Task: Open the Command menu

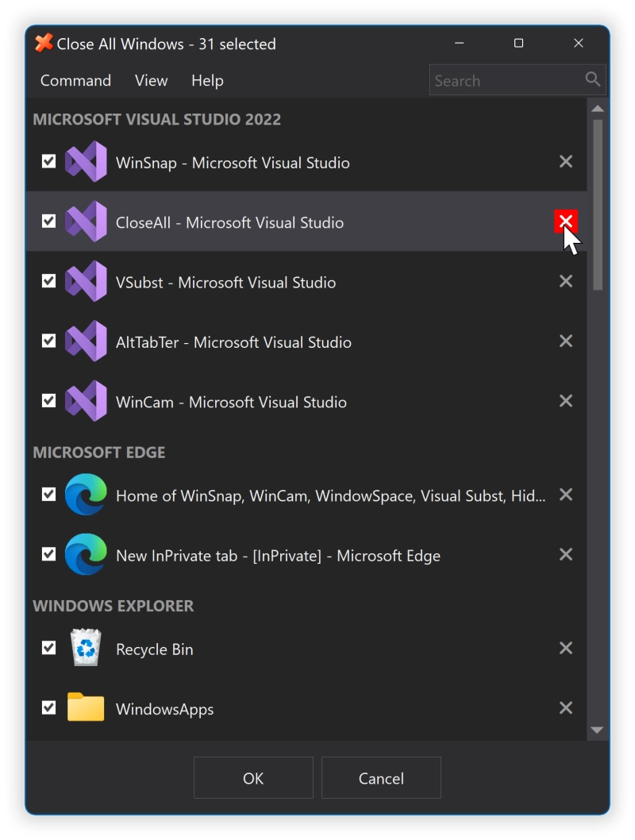Action: point(75,80)
